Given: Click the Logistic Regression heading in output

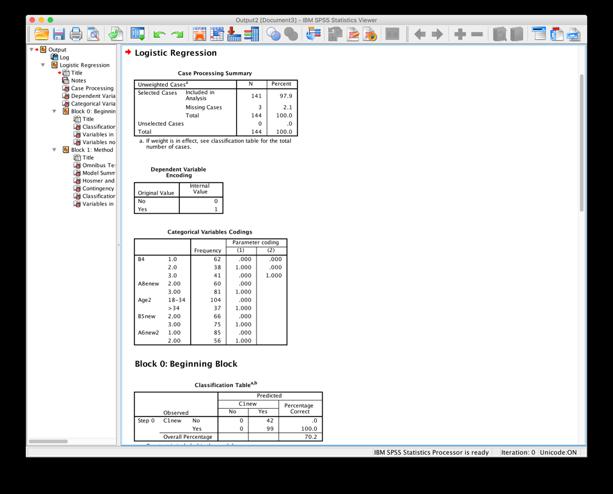Looking at the screenshot, I should point(176,53).
